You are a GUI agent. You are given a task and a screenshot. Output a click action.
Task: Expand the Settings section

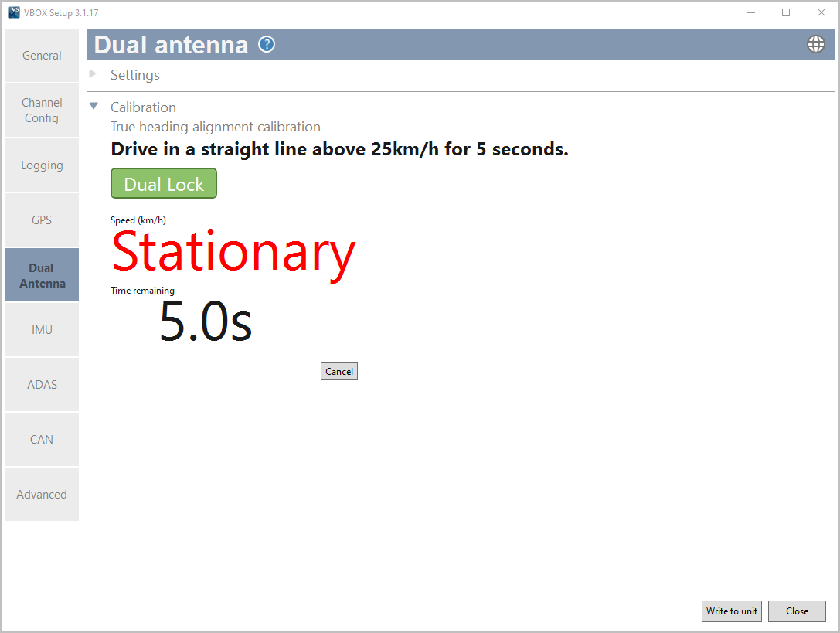click(94, 74)
